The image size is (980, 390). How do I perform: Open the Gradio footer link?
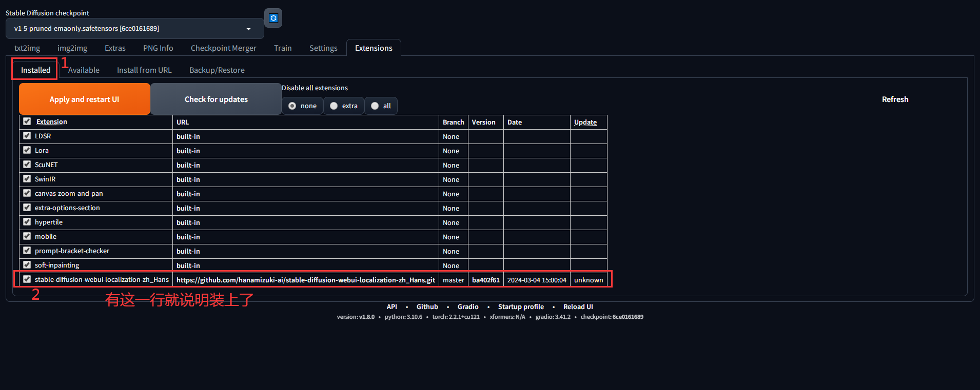(468, 306)
